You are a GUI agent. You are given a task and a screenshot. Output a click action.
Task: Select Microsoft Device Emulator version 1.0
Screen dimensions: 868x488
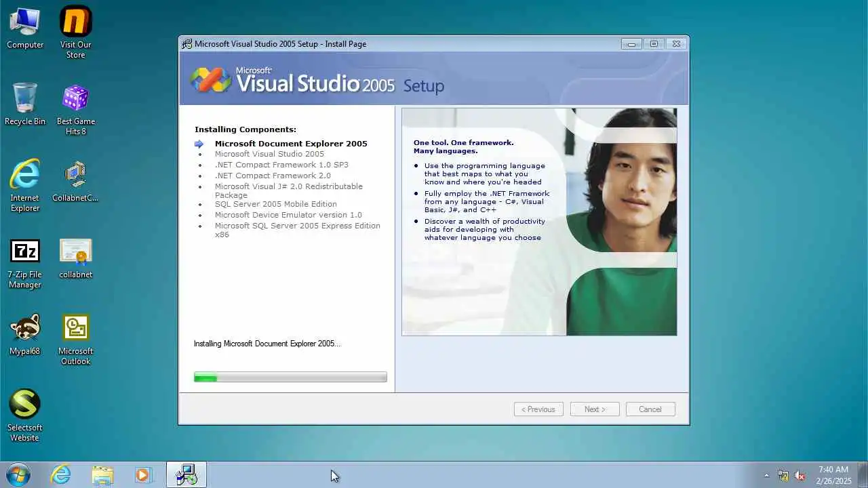point(288,215)
